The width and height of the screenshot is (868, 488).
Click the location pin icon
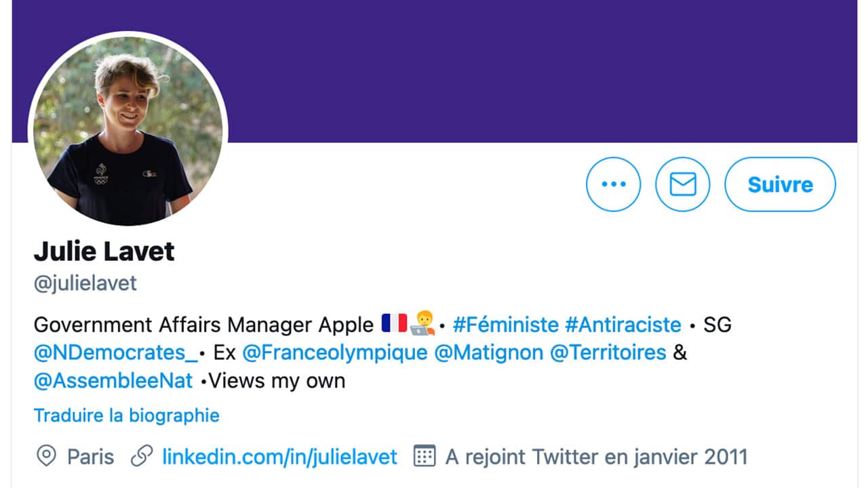point(45,457)
